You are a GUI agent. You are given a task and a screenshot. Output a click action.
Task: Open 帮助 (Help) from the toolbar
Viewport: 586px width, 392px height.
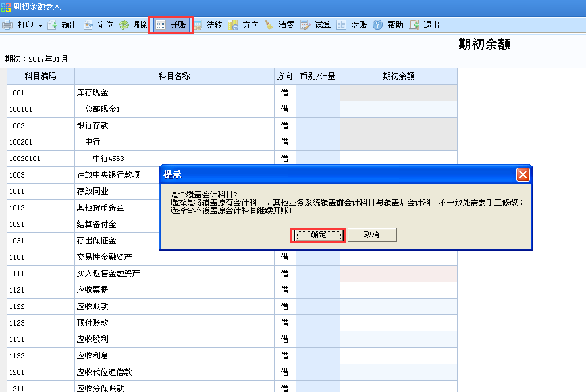[x=378, y=25]
